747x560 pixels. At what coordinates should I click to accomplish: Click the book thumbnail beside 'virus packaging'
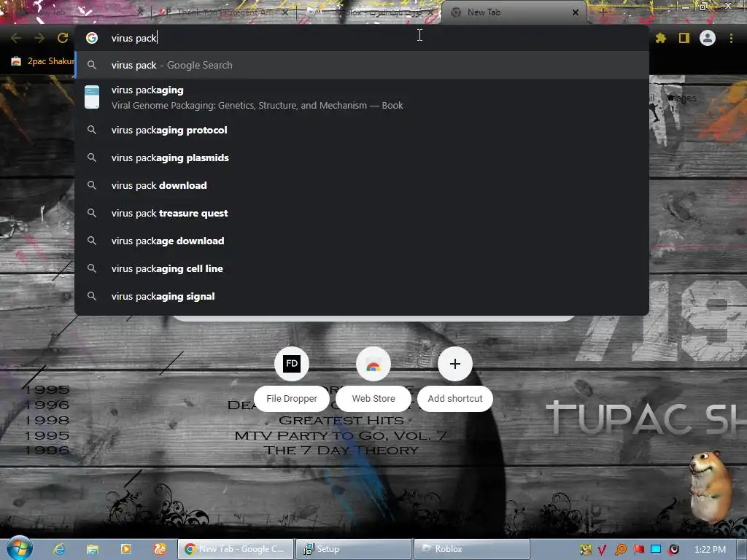92,97
